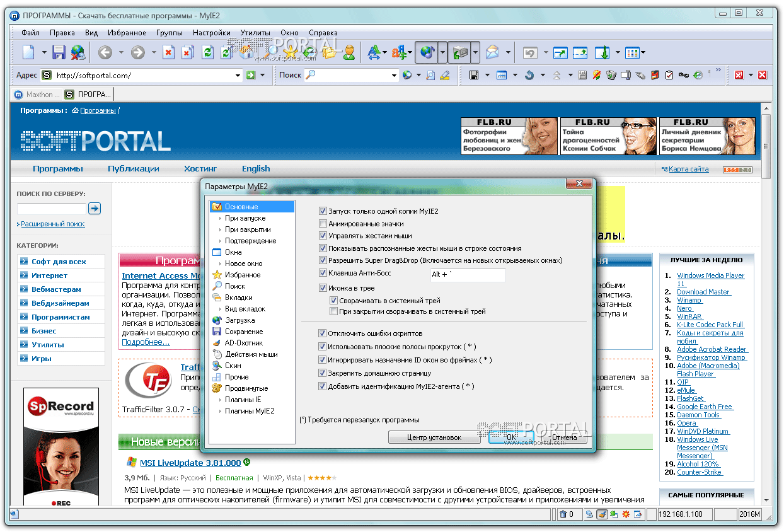This screenshot has height=532, width=784.
Task: Select 'Плагины IE' in settings tree
Action: [243, 400]
